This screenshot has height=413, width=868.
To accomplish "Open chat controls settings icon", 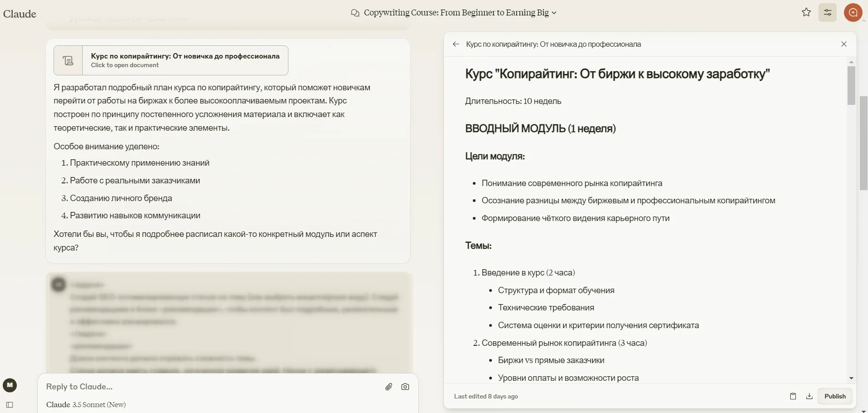I will pos(828,13).
